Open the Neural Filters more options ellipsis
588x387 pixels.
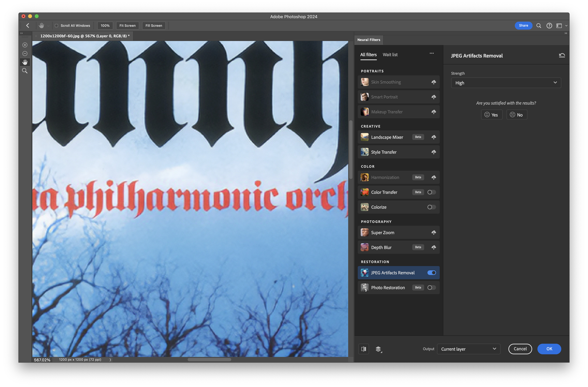point(431,53)
